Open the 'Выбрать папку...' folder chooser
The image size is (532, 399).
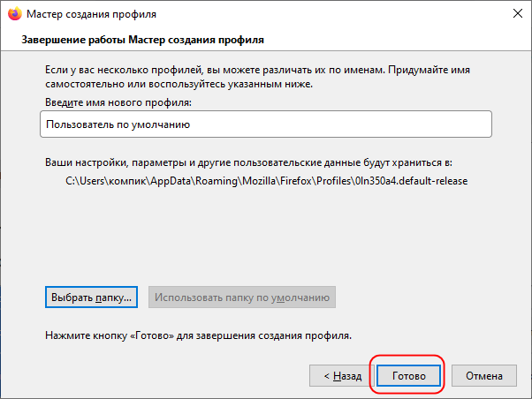91,297
